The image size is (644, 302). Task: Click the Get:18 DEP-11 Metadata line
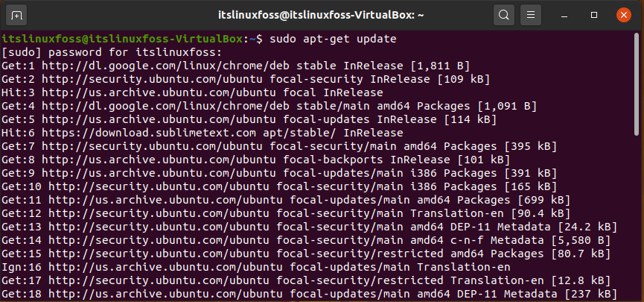pyautogui.click(x=309, y=294)
